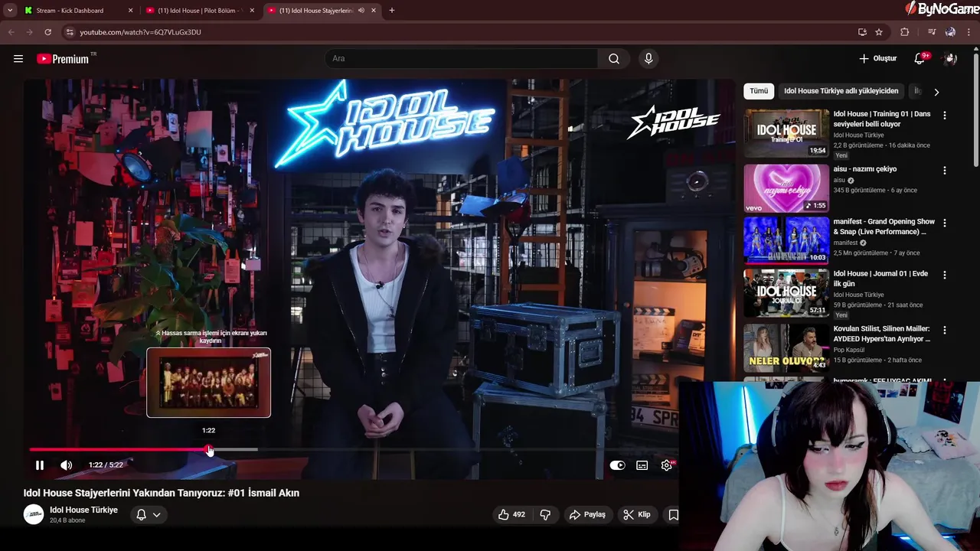Image resolution: width=980 pixels, height=551 pixels.
Task: Click the red progress scrubber handle
Action: click(x=209, y=450)
